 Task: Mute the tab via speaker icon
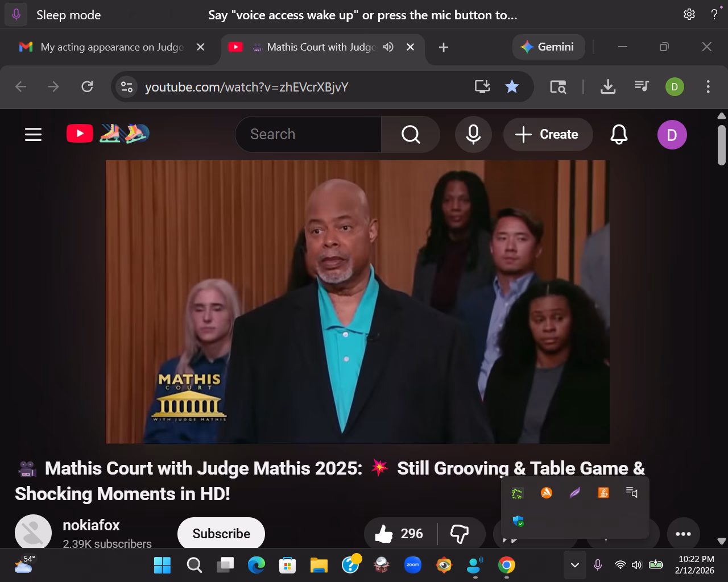(388, 47)
